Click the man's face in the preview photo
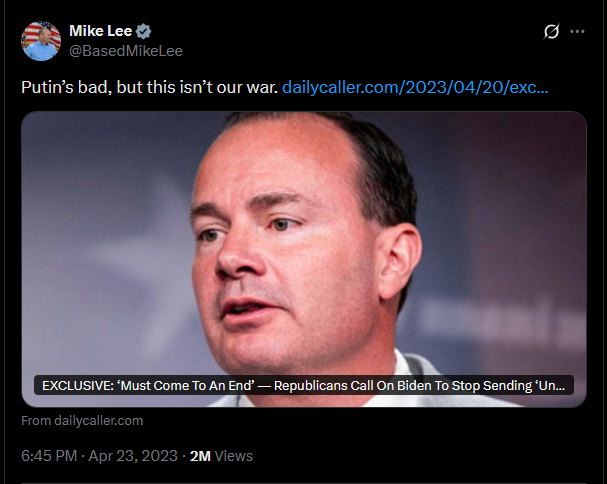The width and height of the screenshot is (607, 484). (286, 248)
